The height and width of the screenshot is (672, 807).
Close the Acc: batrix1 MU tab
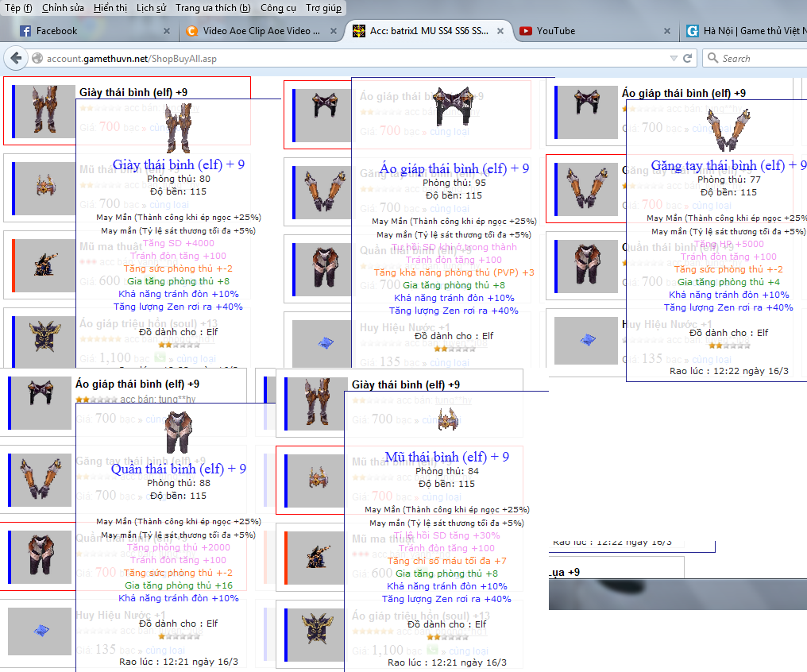click(500, 31)
